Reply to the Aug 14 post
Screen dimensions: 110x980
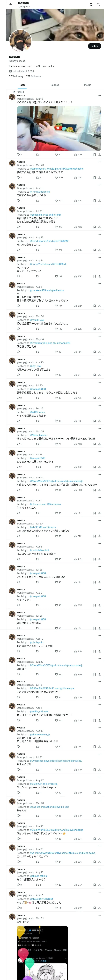(18, 276)
